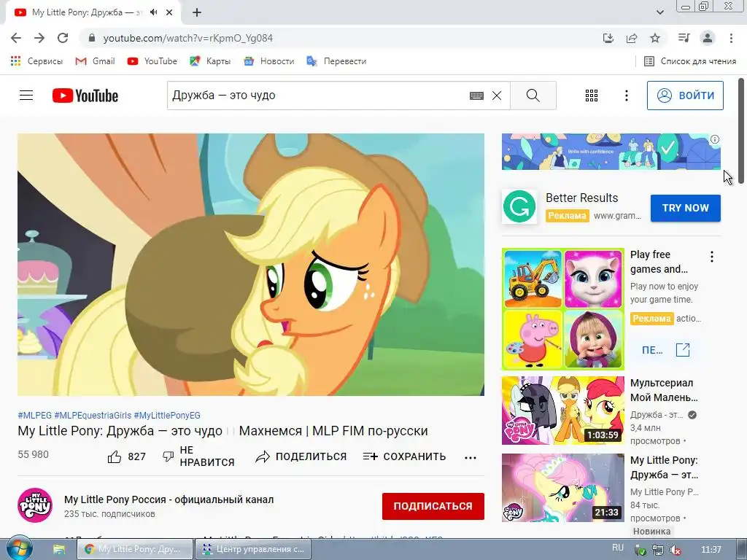Image resolution: width=747 pixels, height=560 pixels.
Task: Click the muted volume tray icon
Action: click(x=675, y=550)
